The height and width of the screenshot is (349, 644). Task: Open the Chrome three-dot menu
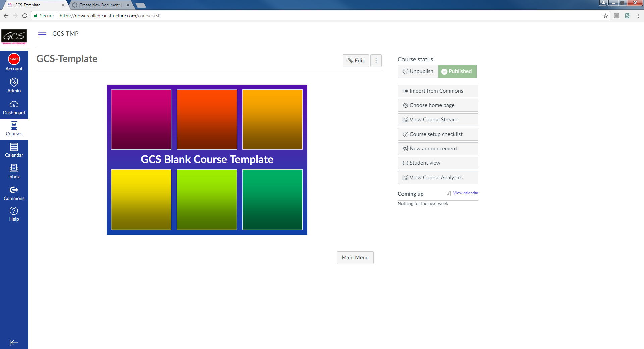point(638,16)
